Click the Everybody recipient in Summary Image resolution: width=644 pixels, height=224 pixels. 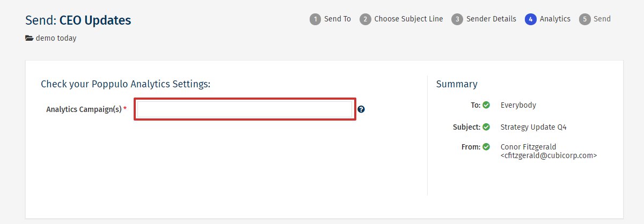click(x=518, y=105)
